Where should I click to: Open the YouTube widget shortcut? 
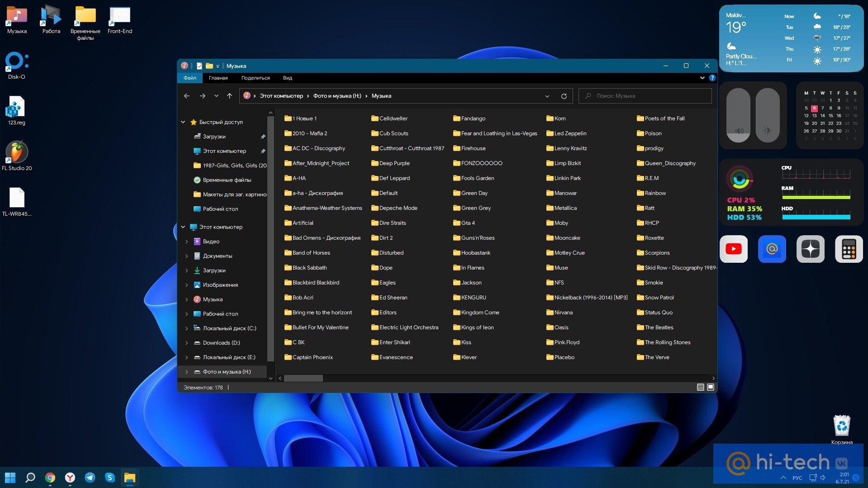click(733, 249)
